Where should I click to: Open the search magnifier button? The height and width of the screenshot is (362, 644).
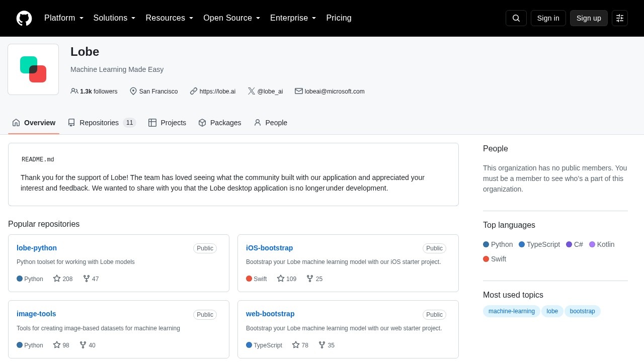point(516,18)
